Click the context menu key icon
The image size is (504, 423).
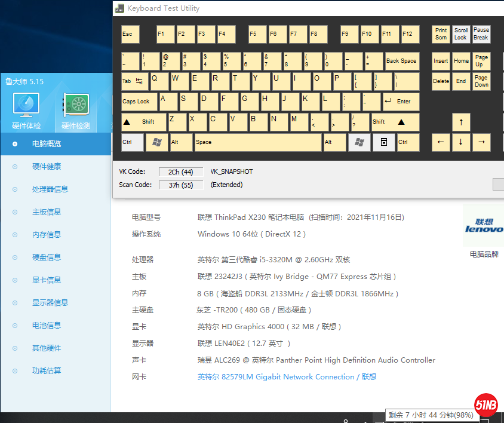(x=384, y=142)
